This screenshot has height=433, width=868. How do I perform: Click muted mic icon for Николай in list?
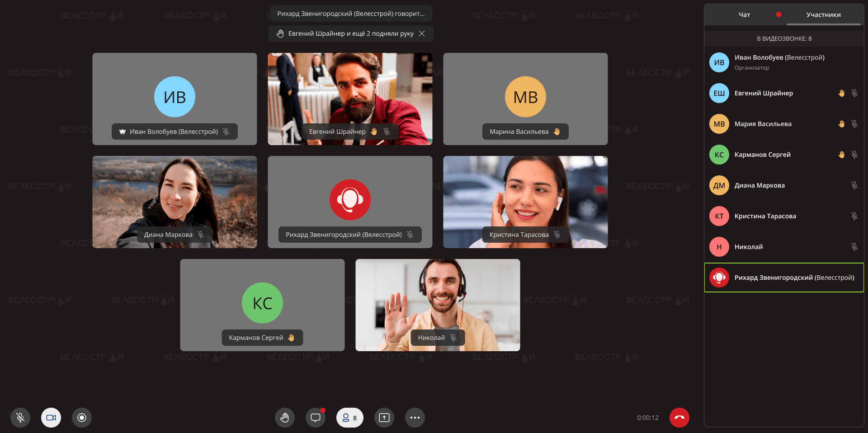(854, 247)
